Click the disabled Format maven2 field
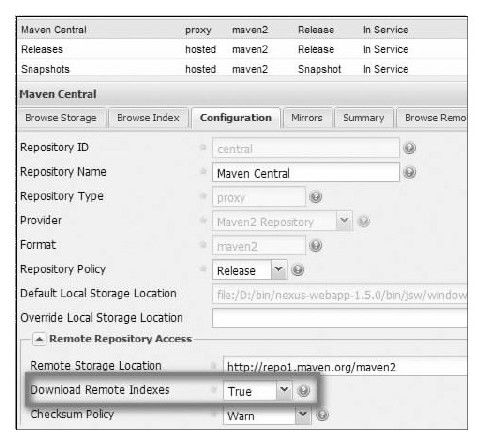The image size is (479, 441). click(x=259, y=246)
